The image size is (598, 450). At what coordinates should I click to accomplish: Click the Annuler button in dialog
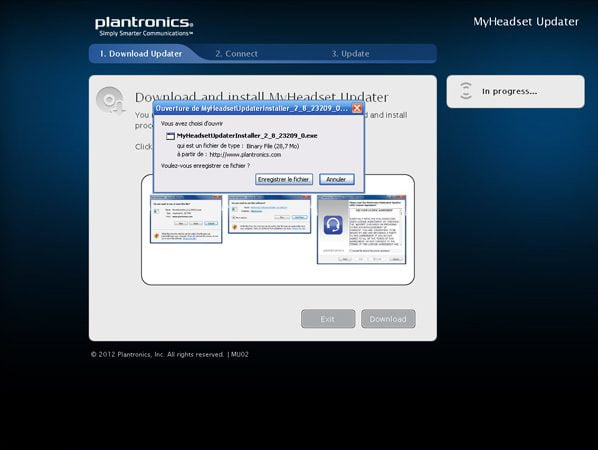[336, 179]
